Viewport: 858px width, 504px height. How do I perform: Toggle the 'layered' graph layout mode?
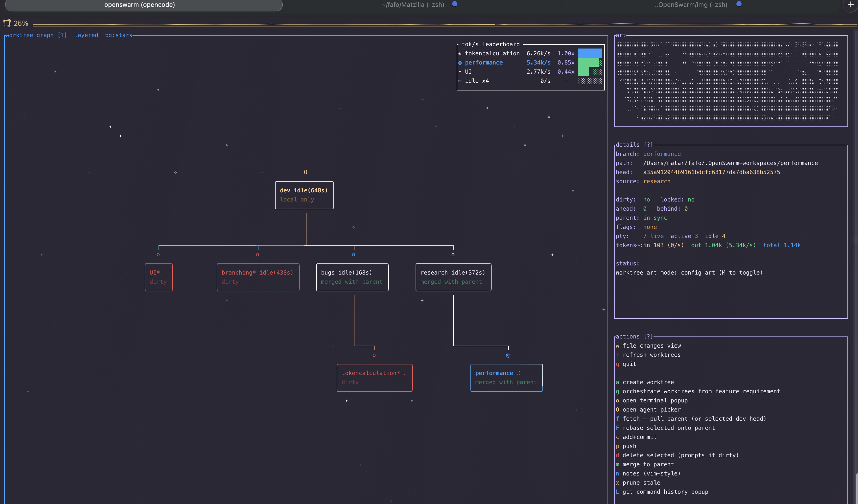86,35
